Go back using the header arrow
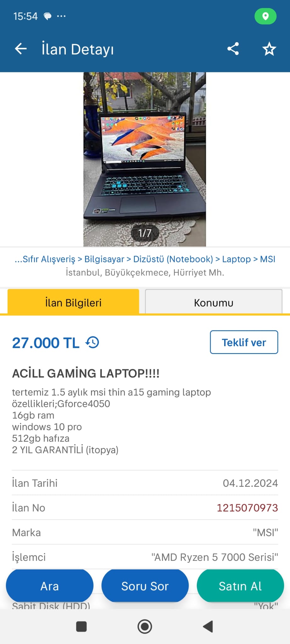This screenshot has height=644, width=290. point(21,49)
